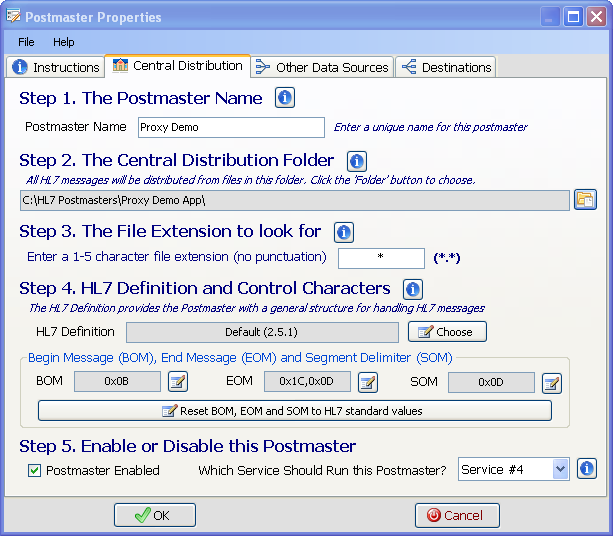The image size is (613, 536).
Task: Click the info icon beside the Service dropdown
Action: [587, 469]
